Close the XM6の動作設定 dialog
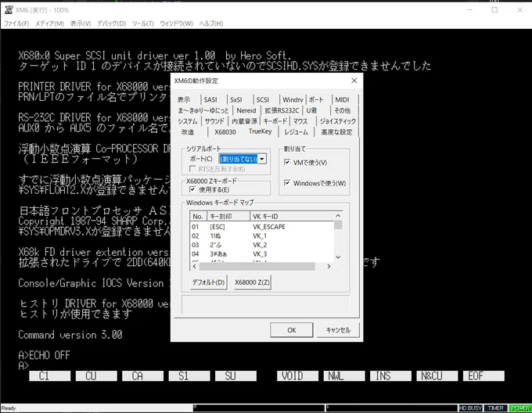532x413 pixels. [x=354, y=81]
